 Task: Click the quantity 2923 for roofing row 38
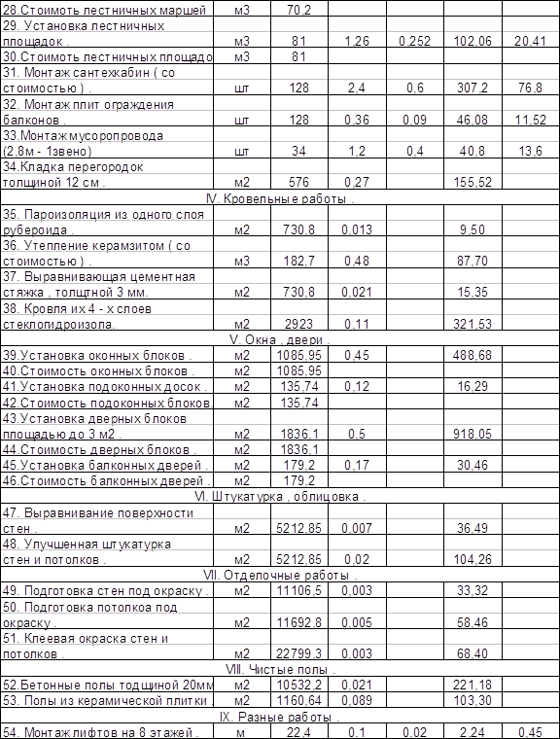pyautogui.click(x=298, y=324)
